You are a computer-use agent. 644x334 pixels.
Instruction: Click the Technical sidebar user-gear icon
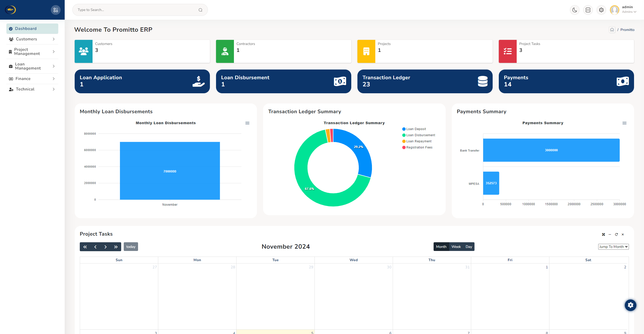pyautogui.click(x=11, y=89)
